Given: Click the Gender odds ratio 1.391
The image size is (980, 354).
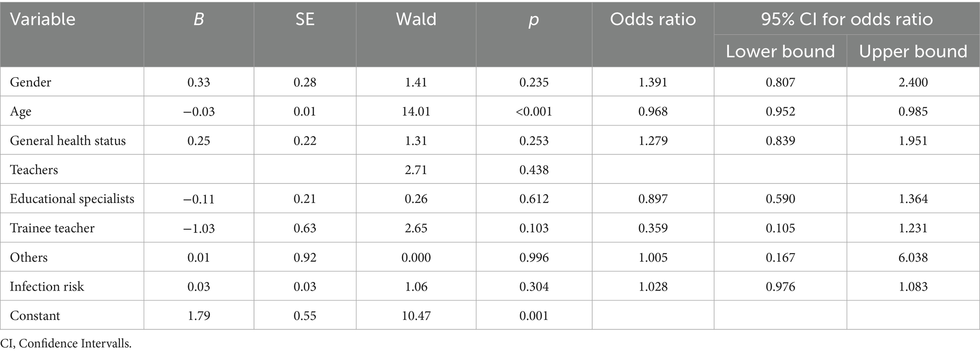Looking at the screenshot, I should coord(653,82).
